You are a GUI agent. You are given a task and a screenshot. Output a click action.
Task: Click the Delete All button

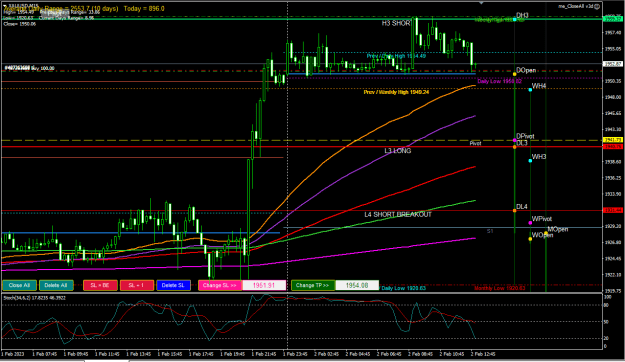56,285
